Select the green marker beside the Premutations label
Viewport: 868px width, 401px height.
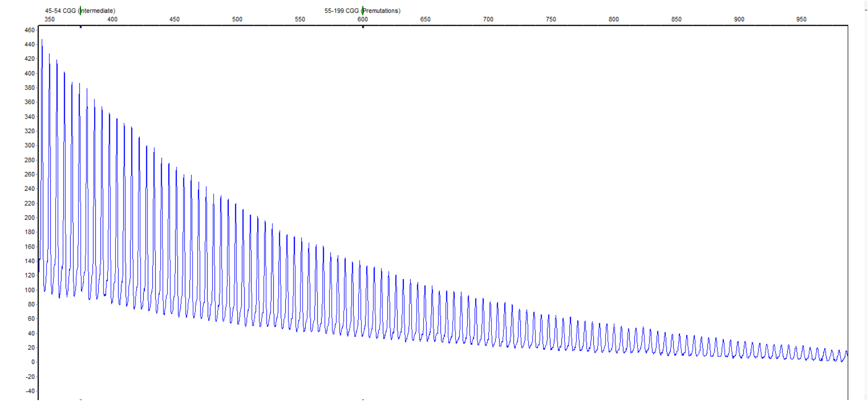pyautogui.click(x=363, y=11)
